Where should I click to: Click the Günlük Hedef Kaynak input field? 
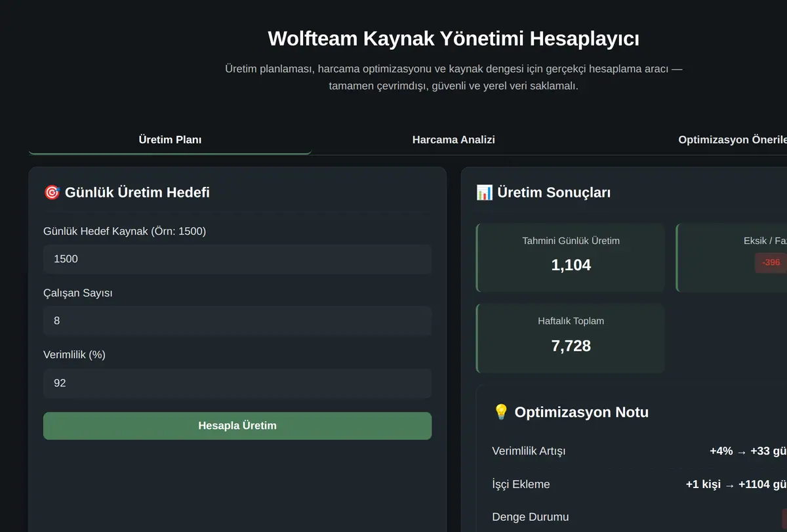tap(237, 259)
